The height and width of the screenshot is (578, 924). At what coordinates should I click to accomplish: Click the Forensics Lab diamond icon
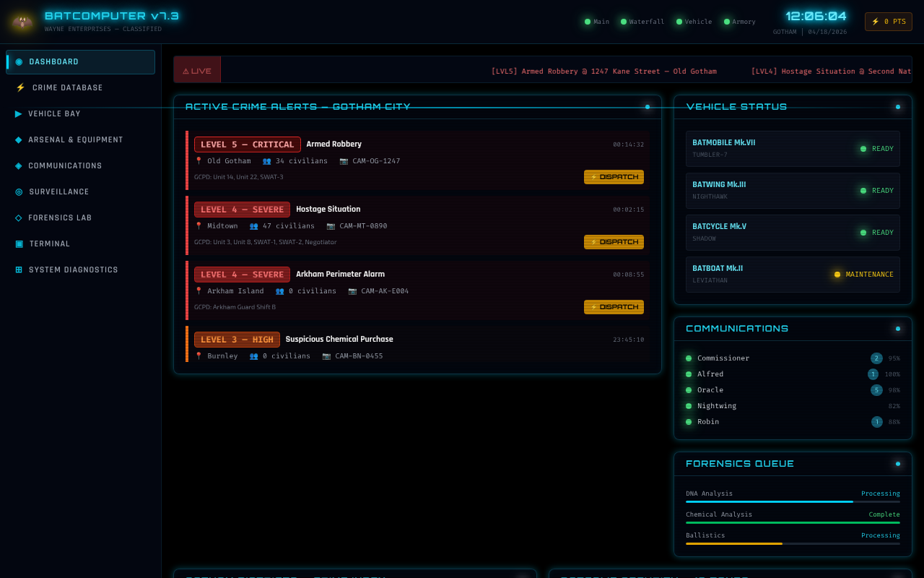pos(18,217)
